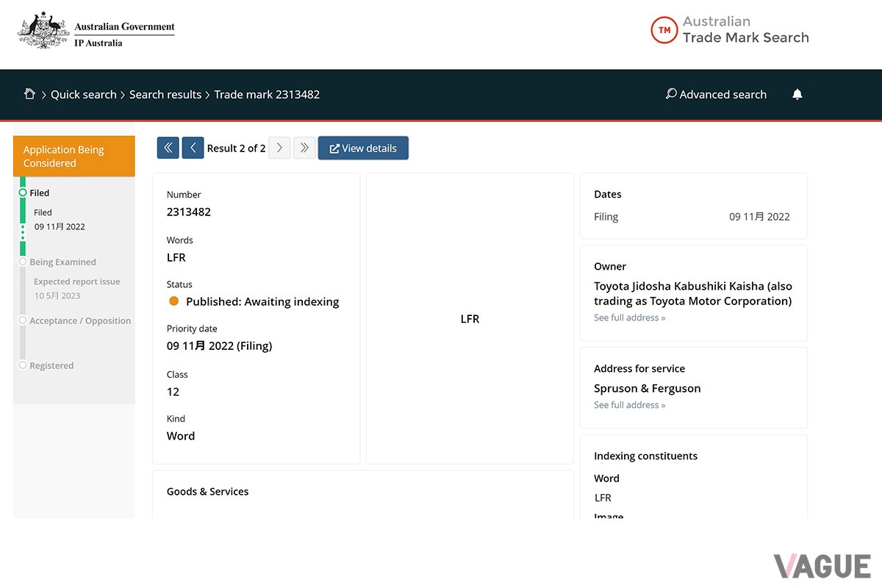882x588 pixels.
Task: Click the View details button
Action: [x=363, y=148]
